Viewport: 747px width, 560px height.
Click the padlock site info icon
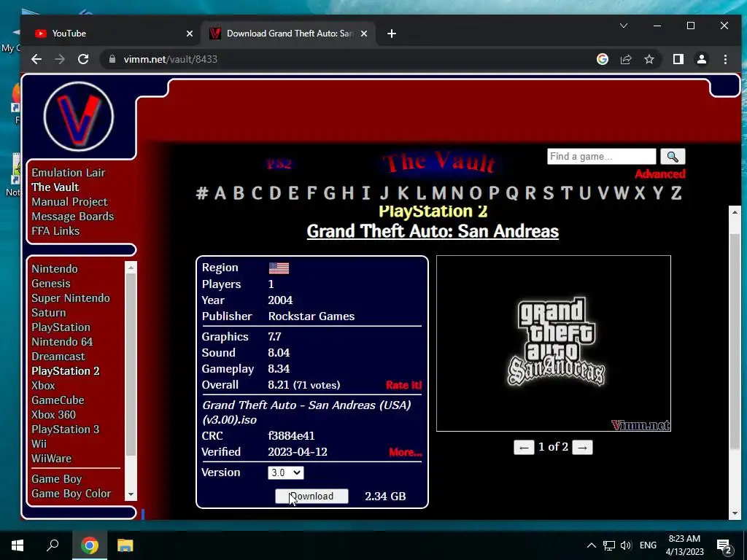pos(112,59)
